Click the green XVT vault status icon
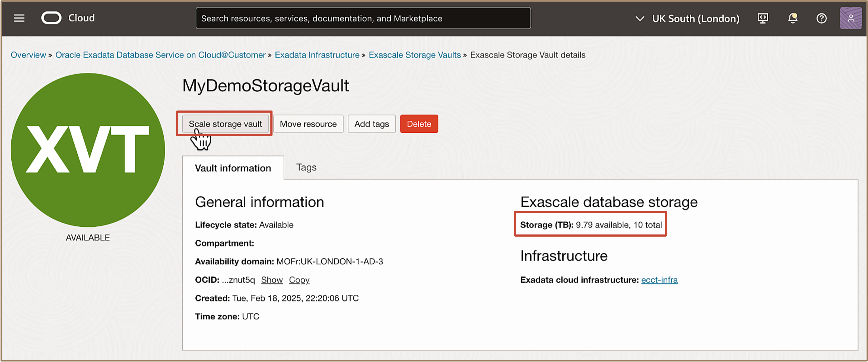The width and height of the screenshot is (868, 362). click(x=88, y=150)
